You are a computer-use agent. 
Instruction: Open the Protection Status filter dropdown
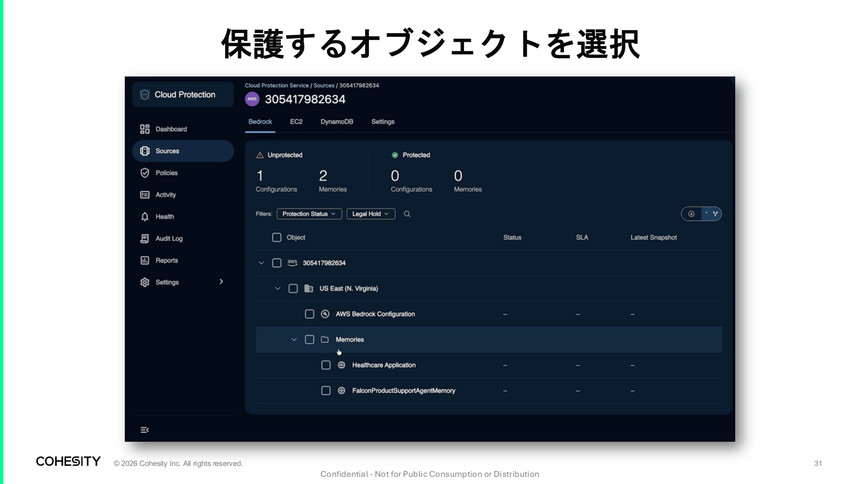[x=309, y=214]
